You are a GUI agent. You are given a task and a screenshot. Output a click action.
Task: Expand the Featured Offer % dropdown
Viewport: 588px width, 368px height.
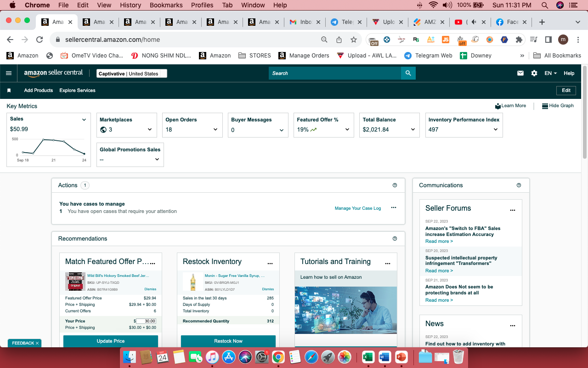347,130
